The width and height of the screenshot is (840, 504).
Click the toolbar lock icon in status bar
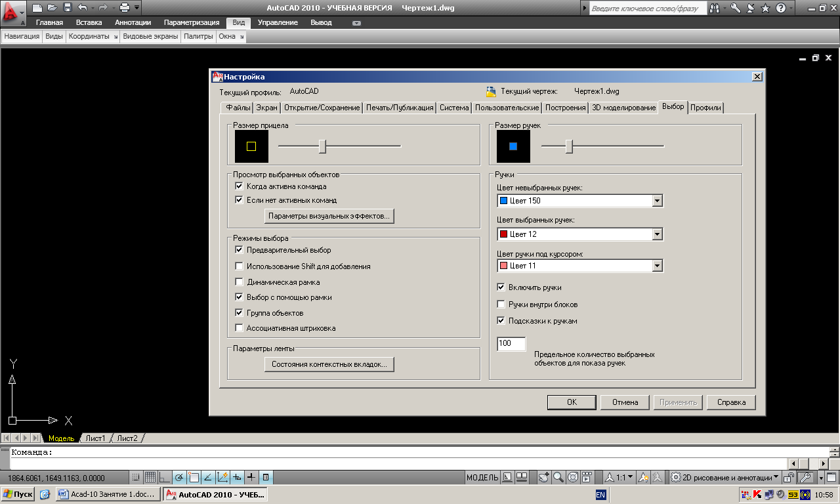click(788, 477)
